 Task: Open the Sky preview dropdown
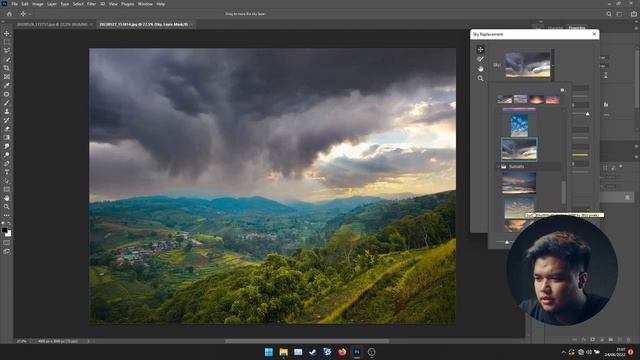553,64
